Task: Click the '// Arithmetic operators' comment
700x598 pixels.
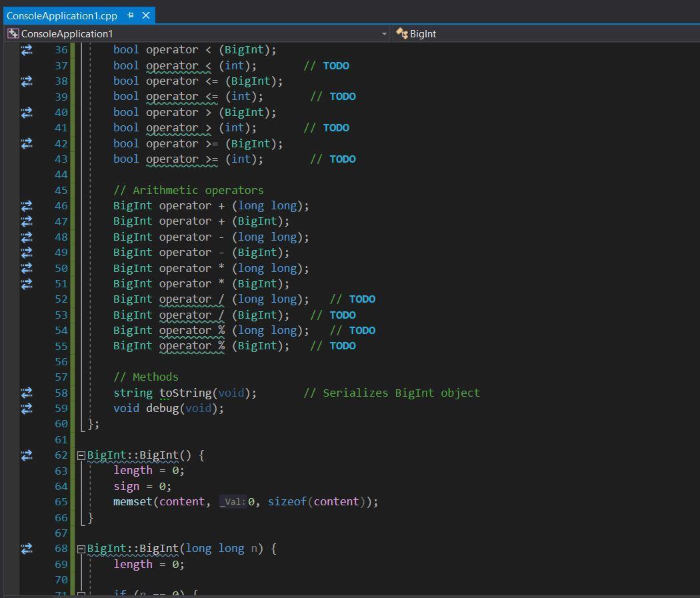Action: pos(189,190)
